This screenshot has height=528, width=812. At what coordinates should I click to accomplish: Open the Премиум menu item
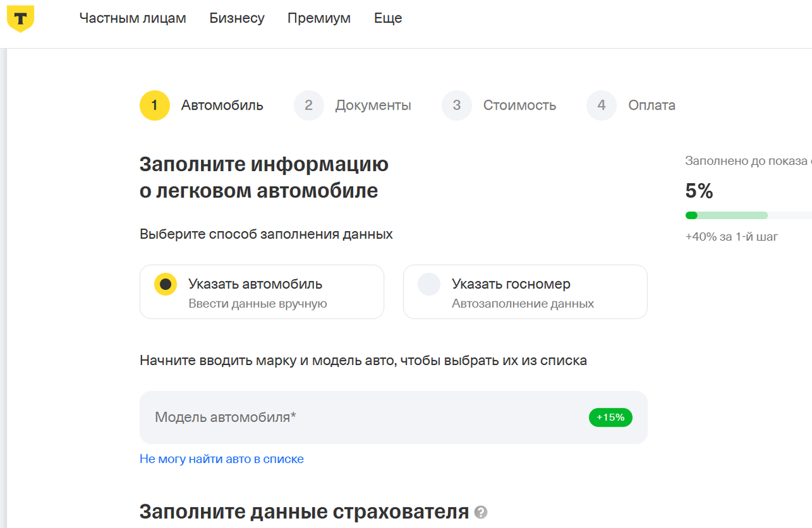319,18
